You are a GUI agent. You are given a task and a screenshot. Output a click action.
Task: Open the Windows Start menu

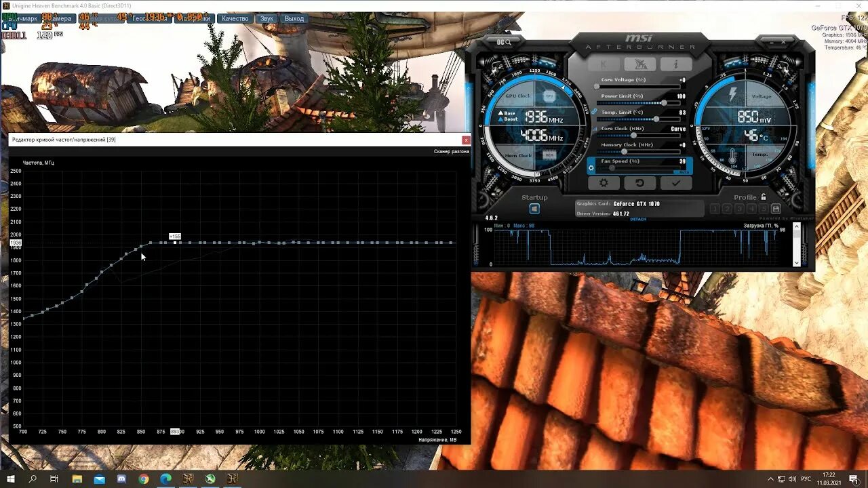coord(11,479)
